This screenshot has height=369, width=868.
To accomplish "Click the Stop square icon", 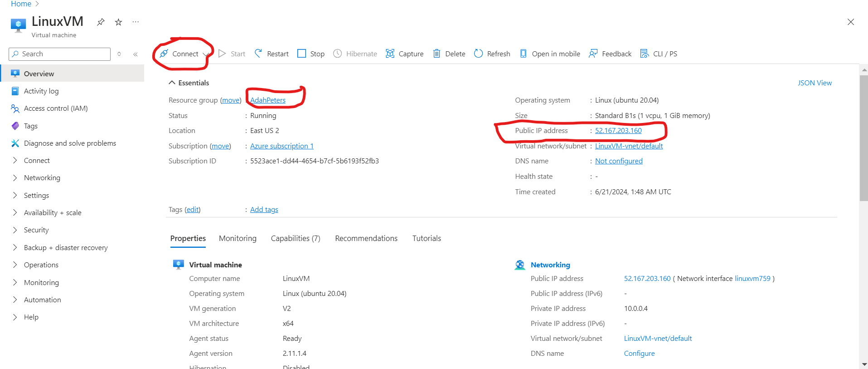I will 301,54.
